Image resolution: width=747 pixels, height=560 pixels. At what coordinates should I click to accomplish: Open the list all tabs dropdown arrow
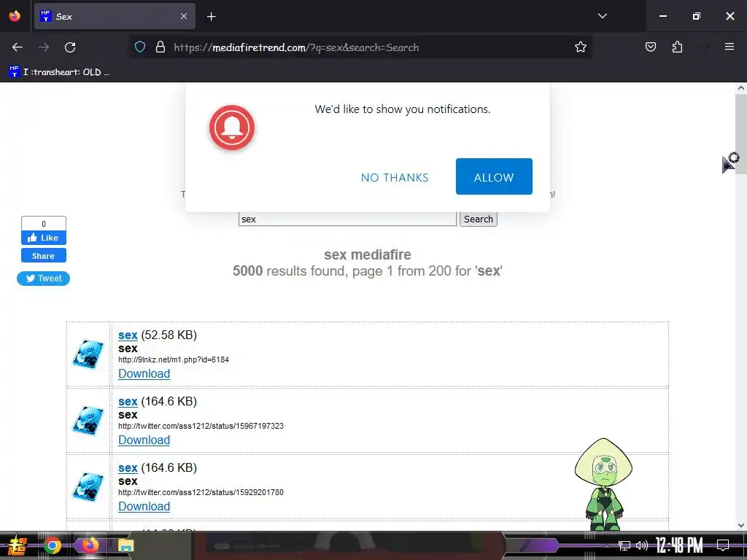click(602, 16)
